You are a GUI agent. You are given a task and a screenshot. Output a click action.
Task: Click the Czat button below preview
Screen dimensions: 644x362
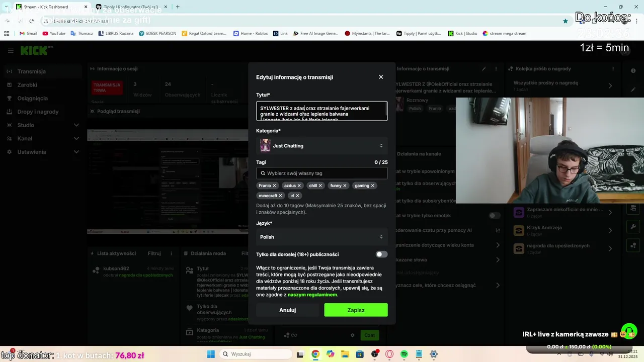tap(369, 335)
